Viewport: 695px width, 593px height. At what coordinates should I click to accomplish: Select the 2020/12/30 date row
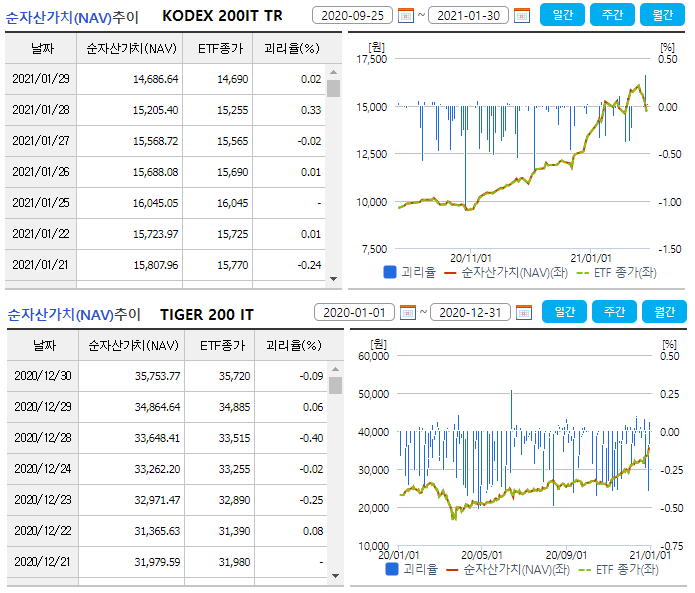(167, 376)
